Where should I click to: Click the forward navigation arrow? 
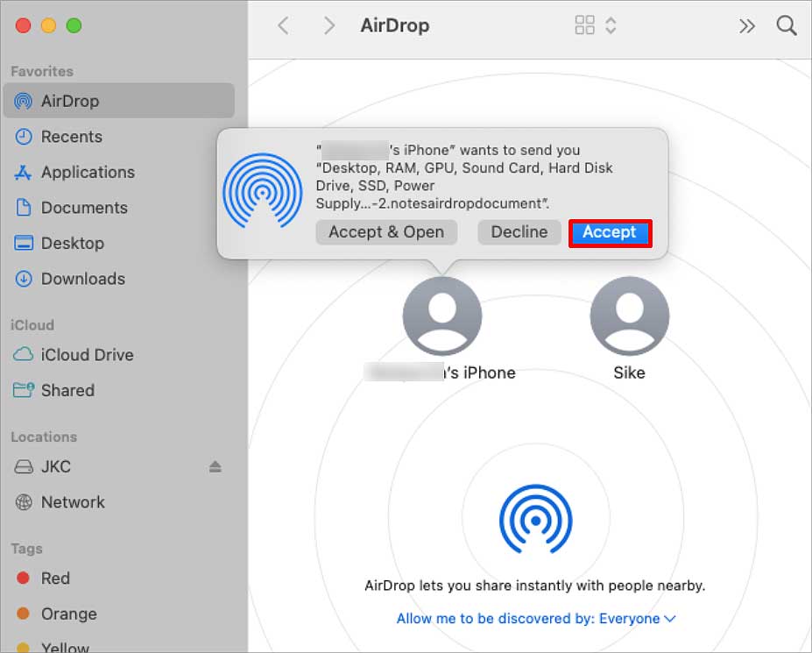pos(329,25)
